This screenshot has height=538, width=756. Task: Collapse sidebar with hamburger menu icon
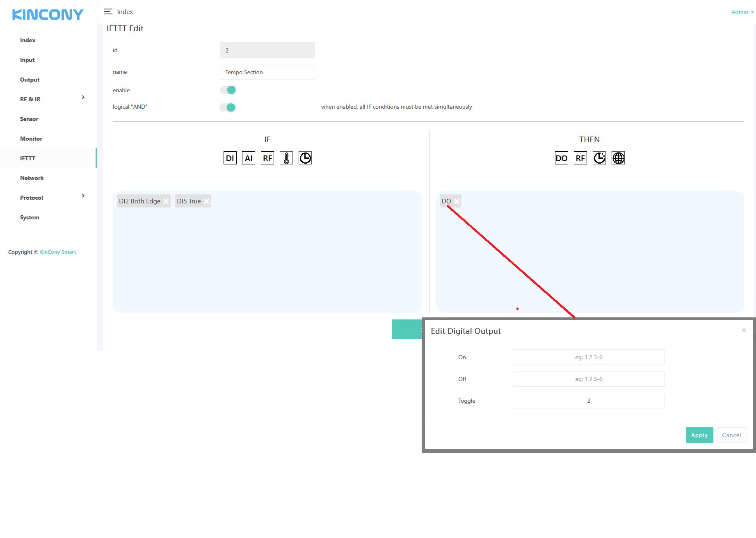coord(108,12)
